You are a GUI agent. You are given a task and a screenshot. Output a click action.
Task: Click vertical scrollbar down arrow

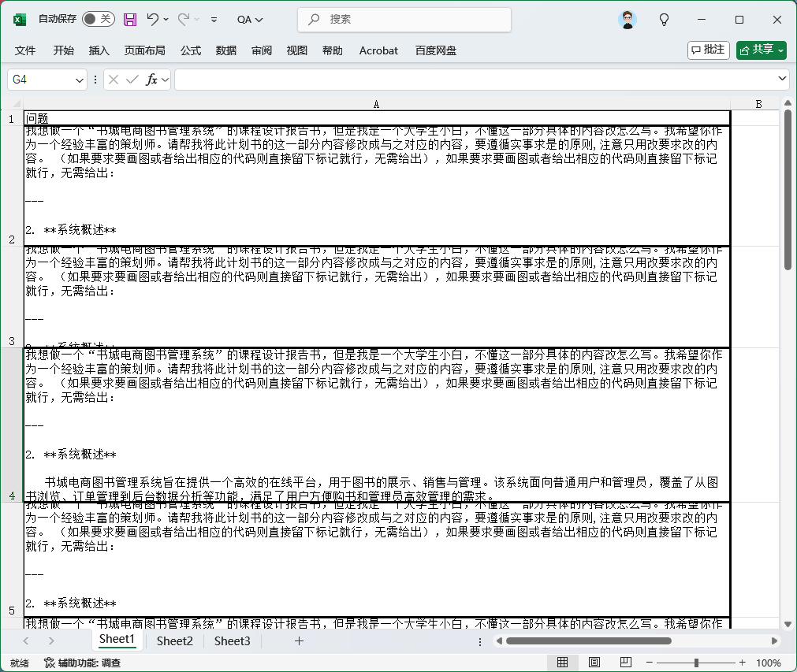(x=788, y=624)
